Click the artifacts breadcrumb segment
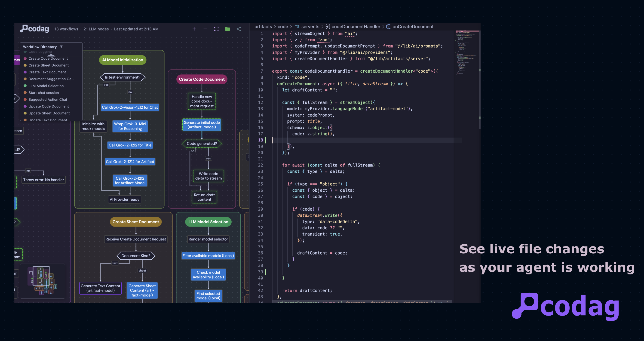The width and height of the screenshot is (644, 341). click(x=263, y=27)
